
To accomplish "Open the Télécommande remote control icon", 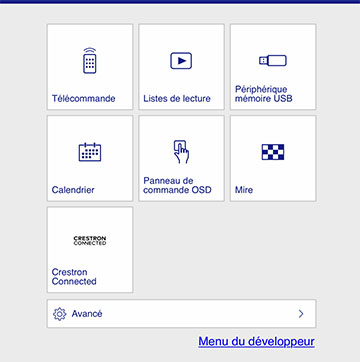I will (90, 60).
